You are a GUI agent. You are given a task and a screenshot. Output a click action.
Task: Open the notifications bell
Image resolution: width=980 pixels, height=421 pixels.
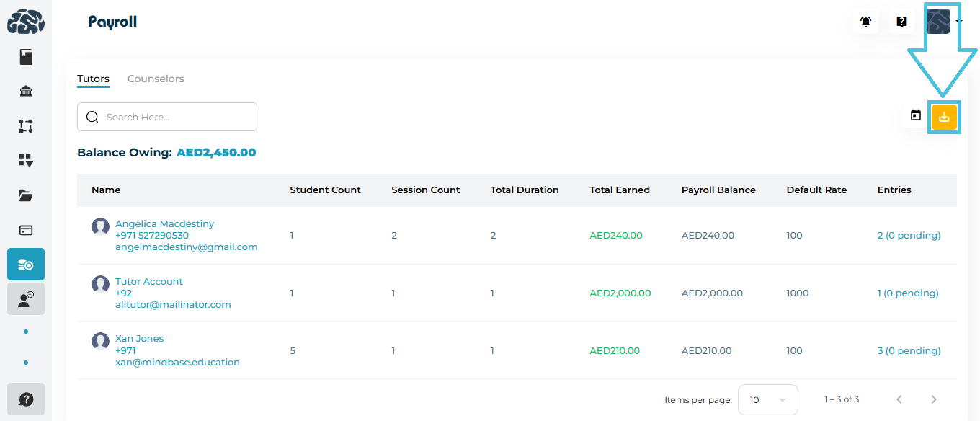pos(865,22)
